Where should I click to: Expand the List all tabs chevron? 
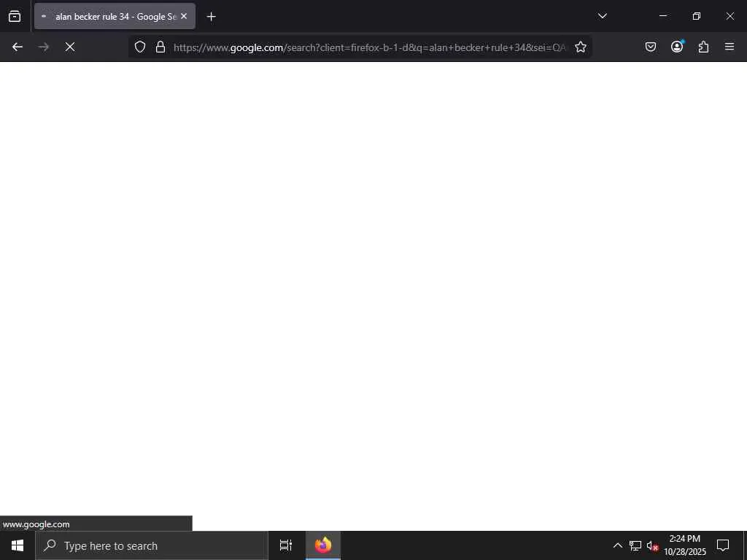point(602,16)
